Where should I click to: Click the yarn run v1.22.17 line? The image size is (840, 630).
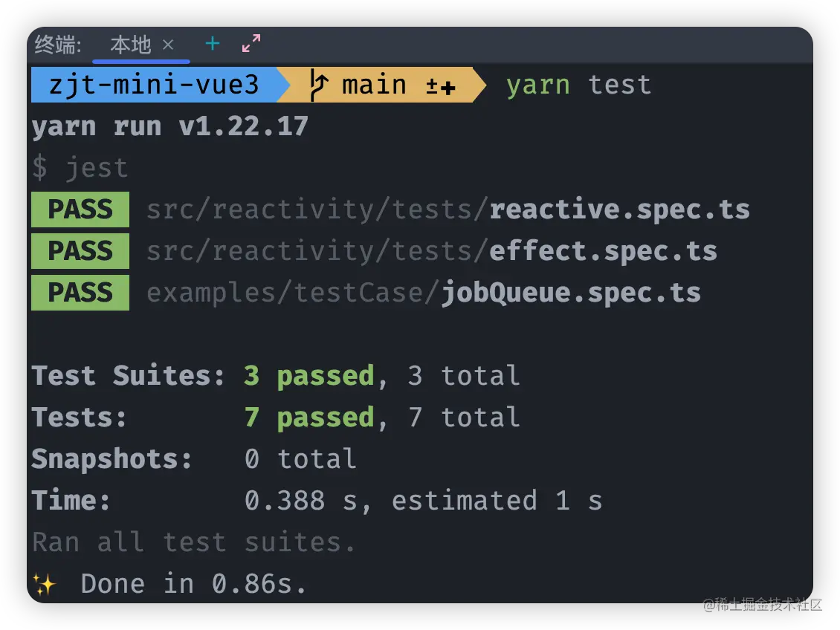[x=169, y=127]
